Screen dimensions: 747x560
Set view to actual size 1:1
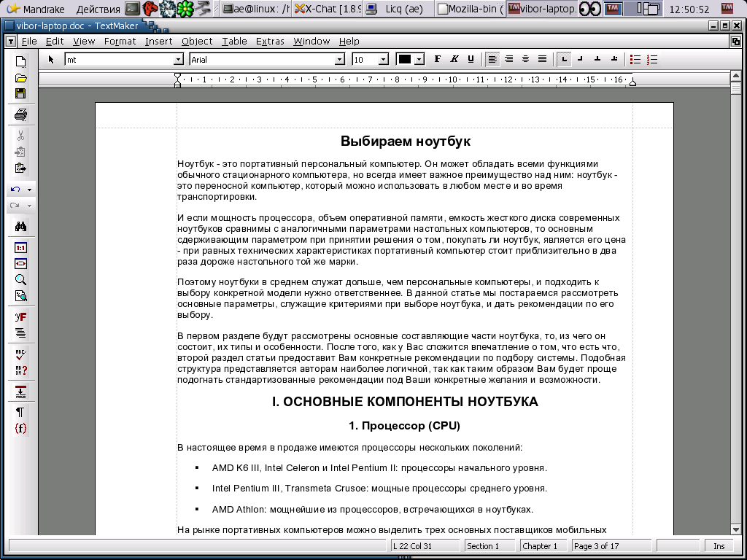point(20,247)
